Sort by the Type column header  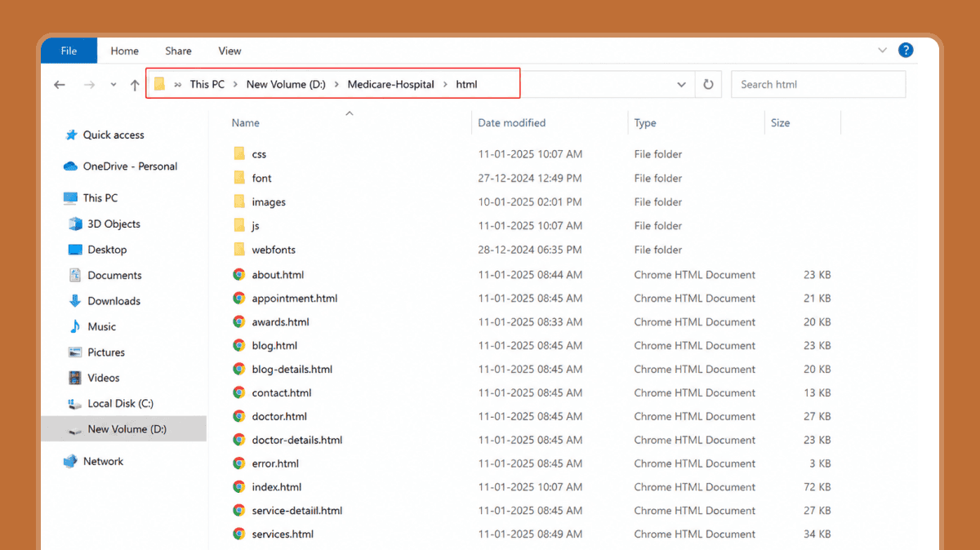pos(645,123)
